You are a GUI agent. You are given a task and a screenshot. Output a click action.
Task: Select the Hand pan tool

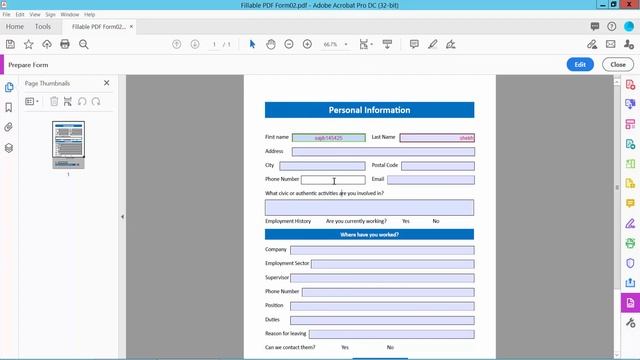[x=271, y=44]
